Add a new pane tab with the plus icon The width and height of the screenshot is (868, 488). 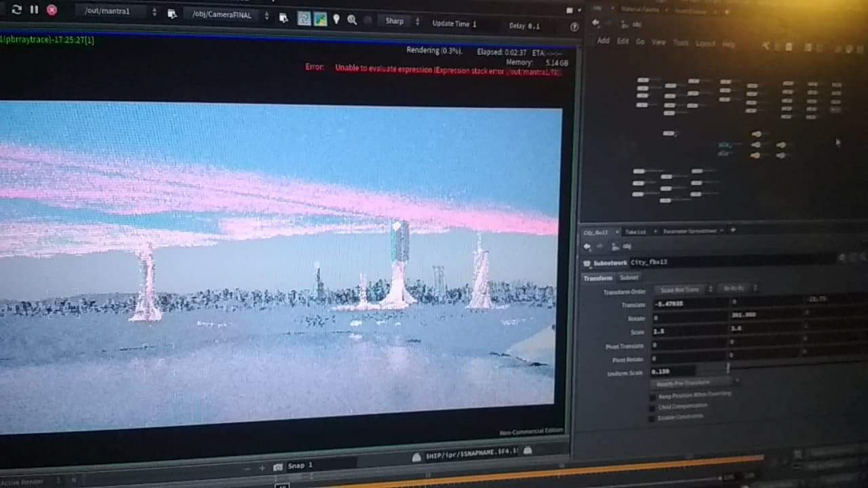click(732, 230)
